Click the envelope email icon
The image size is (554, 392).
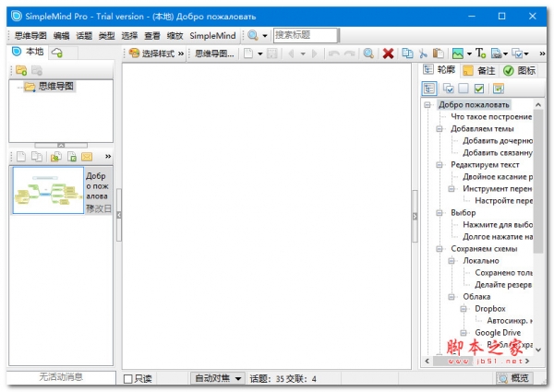87,156
